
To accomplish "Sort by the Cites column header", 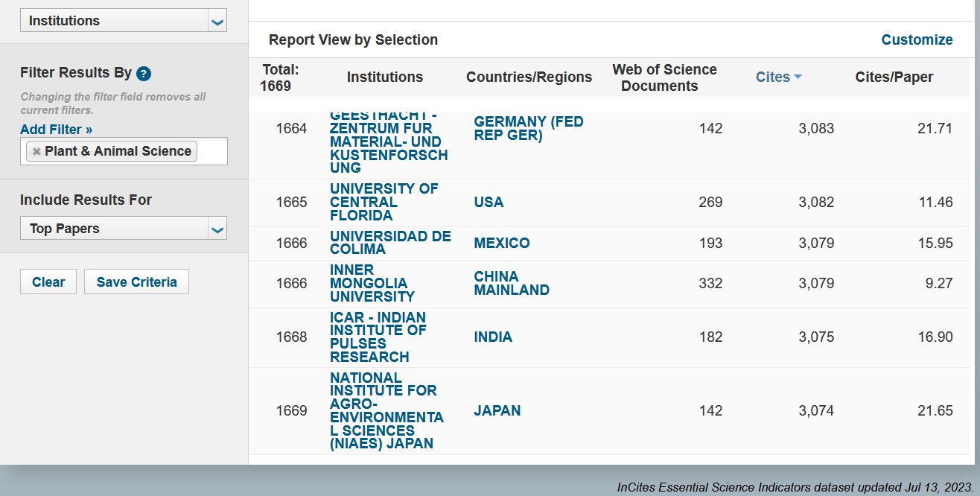I will click(772, 77).
